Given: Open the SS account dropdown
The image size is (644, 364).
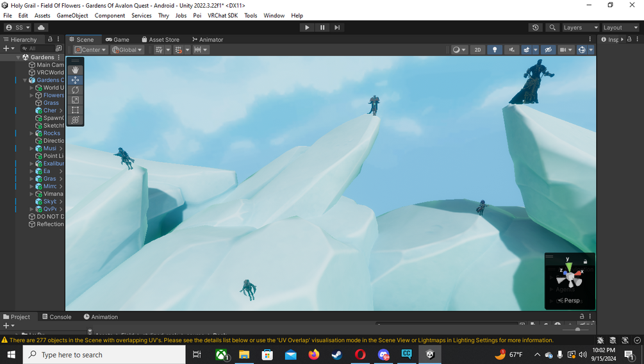Looking at the screenshot, I should 18,28.
